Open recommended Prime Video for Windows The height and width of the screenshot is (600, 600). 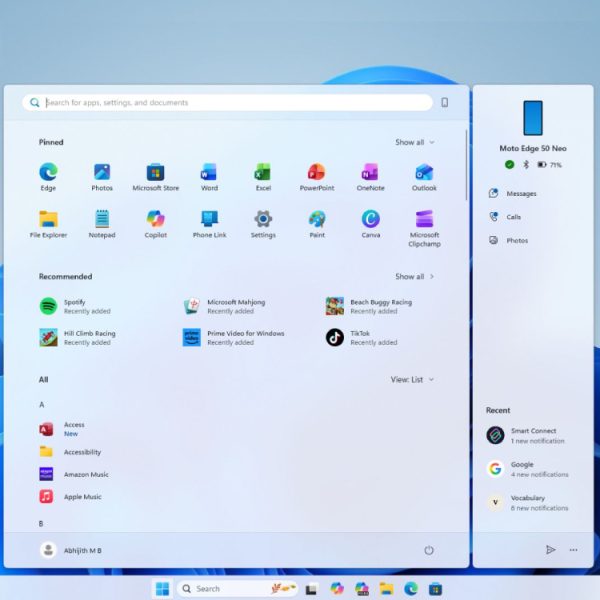point(233,338)
